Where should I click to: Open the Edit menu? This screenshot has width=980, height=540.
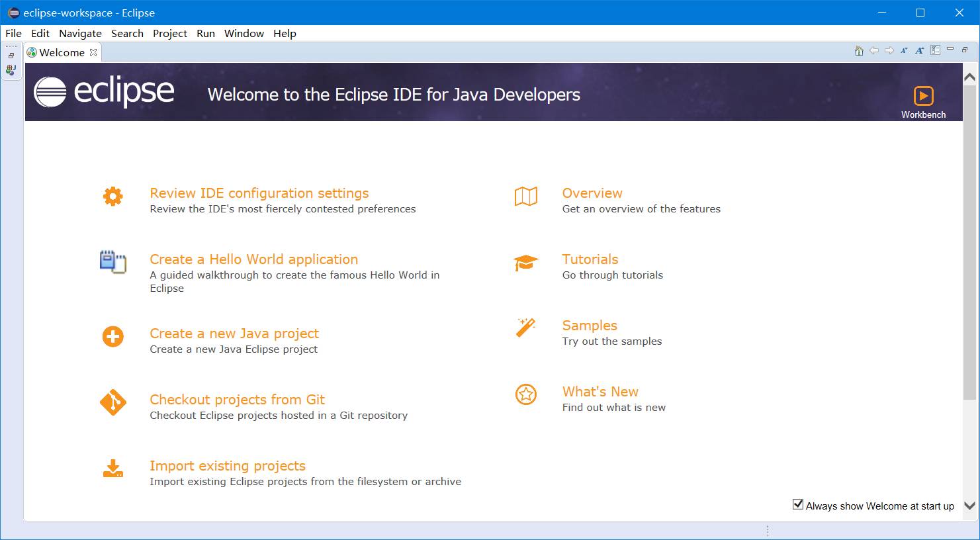(x=40, y=33)
